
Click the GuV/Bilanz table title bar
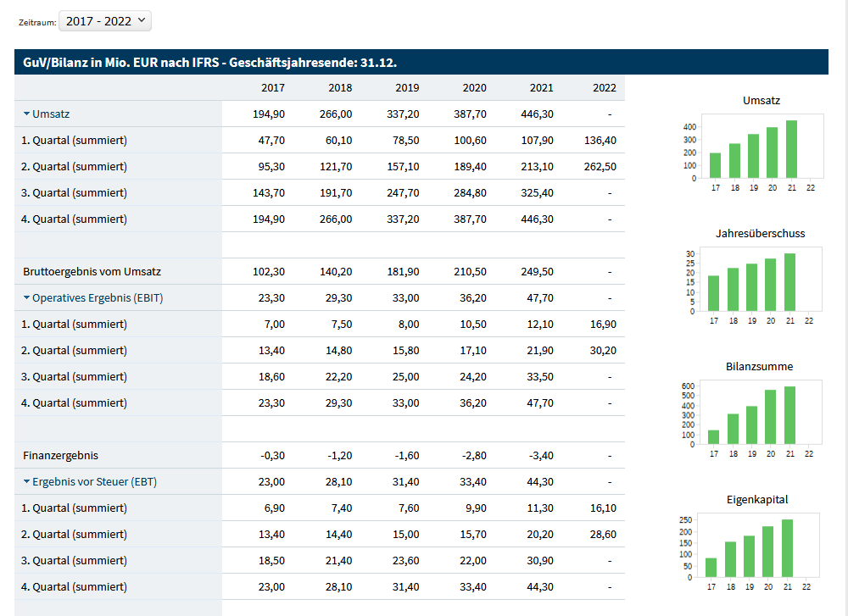421,62
